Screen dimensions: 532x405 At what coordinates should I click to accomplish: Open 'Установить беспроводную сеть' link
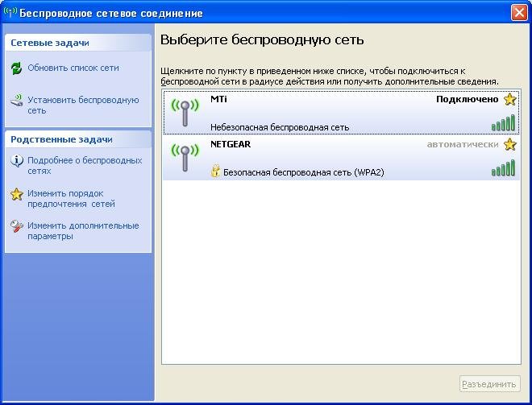point(83,105)
